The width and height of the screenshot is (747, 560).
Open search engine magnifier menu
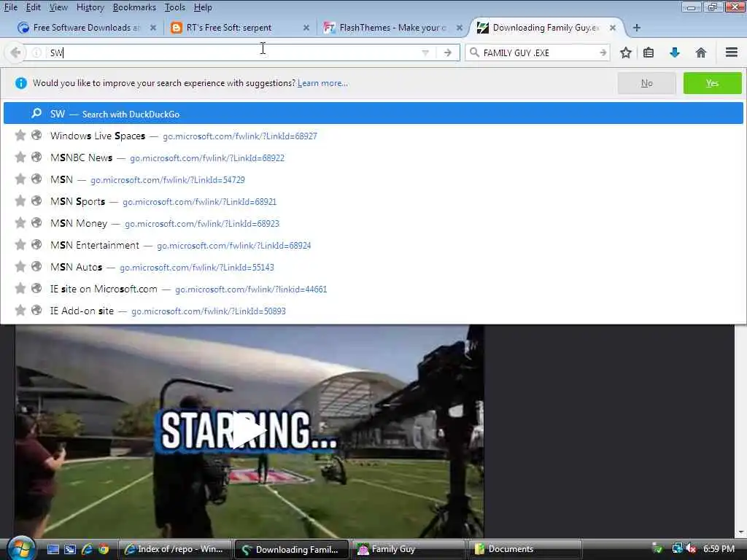(474, 52)
